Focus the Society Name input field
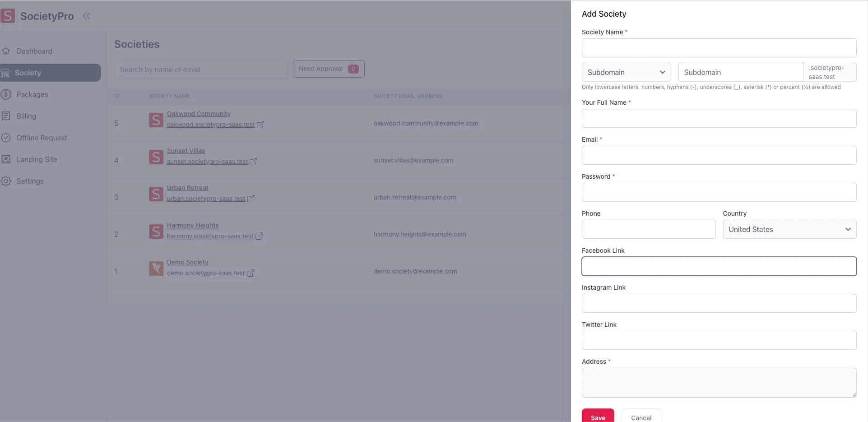 click(x=719, y=48)
